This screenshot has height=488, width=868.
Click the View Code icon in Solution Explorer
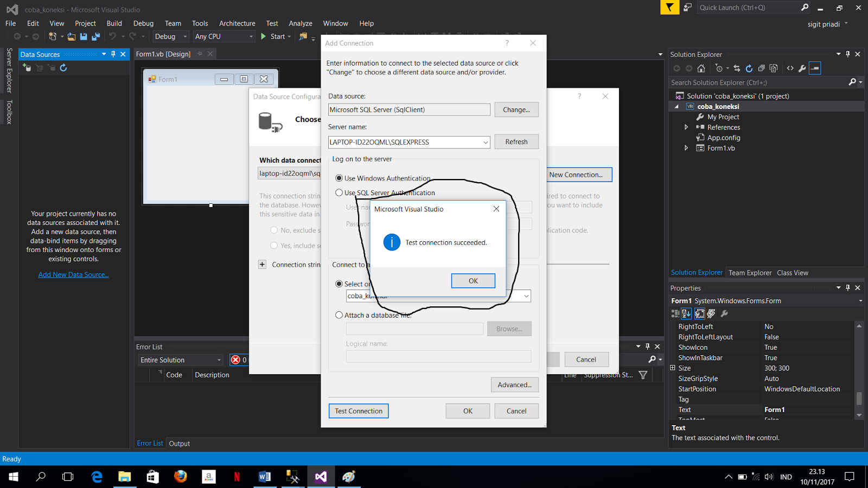tap(790, 68)
